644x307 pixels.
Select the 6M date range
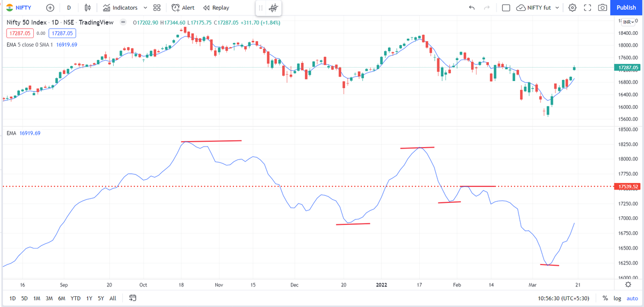(x=62, y=298)
